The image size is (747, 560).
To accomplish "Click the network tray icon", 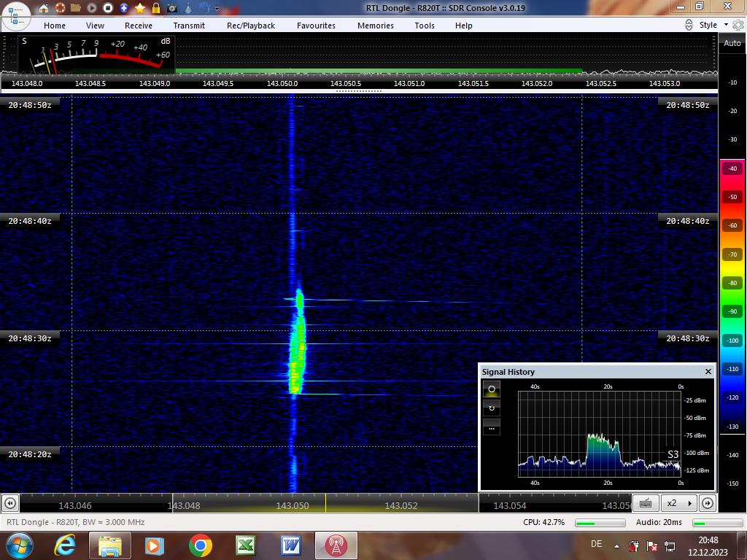I will [x=670, y=545].
